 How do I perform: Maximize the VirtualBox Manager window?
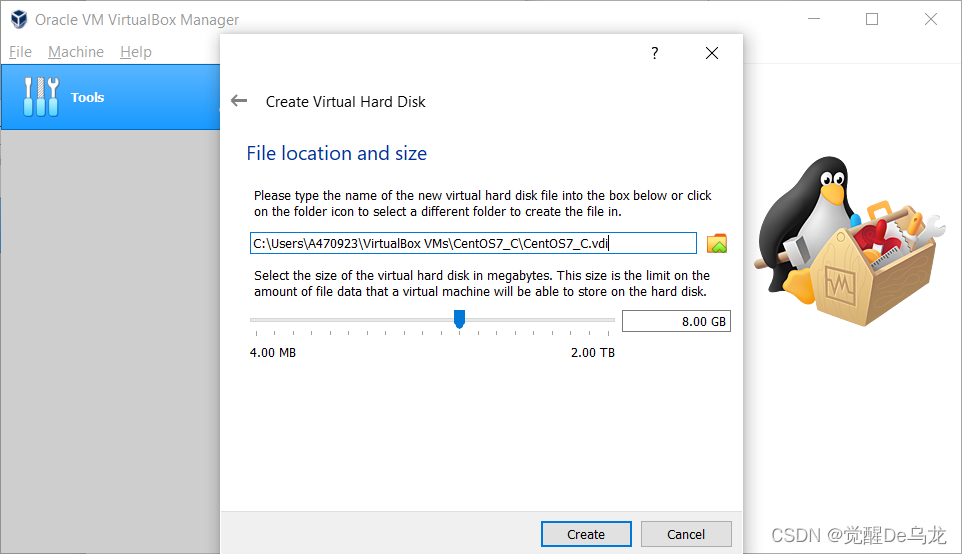(872, 20)
